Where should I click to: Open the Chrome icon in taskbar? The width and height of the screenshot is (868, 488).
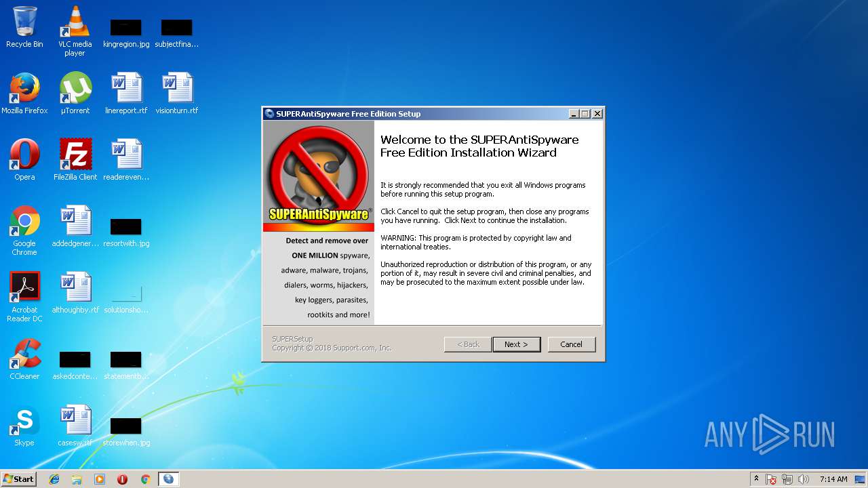145,479
